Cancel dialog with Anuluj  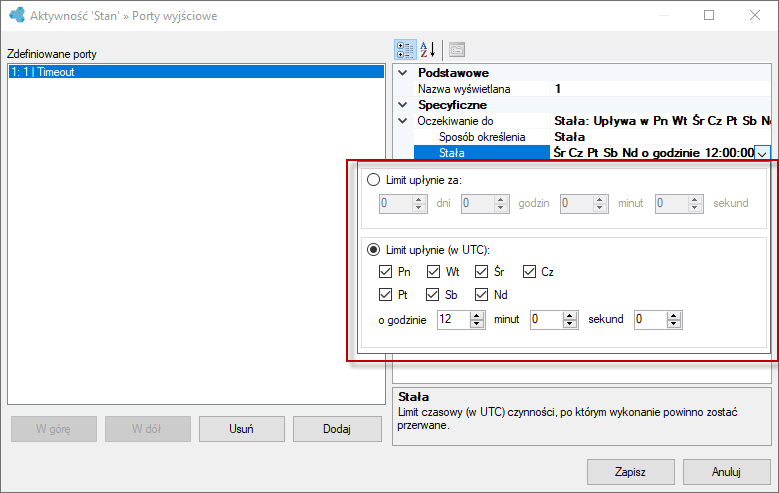coord(726,472)
